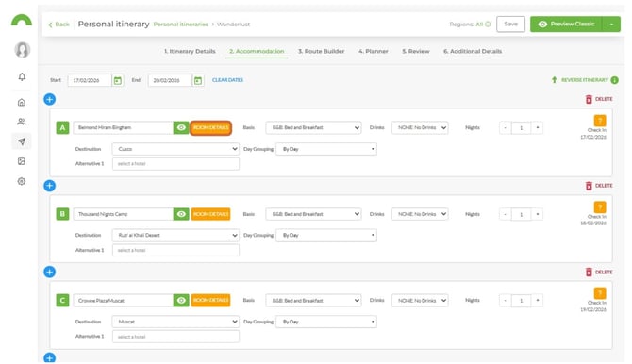Open settings gear icon in sidebar

point(22,181)
